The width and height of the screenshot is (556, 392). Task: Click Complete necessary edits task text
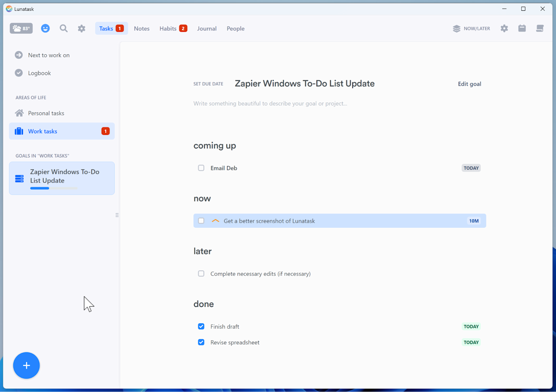click(261, 274)
